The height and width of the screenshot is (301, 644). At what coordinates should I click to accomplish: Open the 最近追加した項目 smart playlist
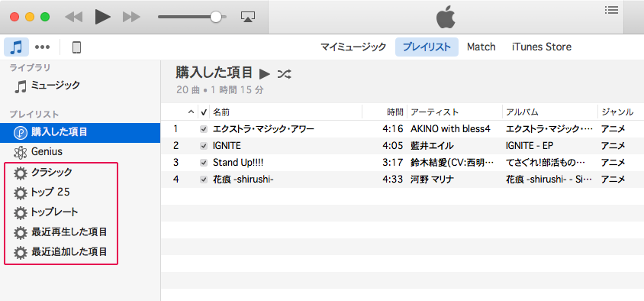(69, 251)
